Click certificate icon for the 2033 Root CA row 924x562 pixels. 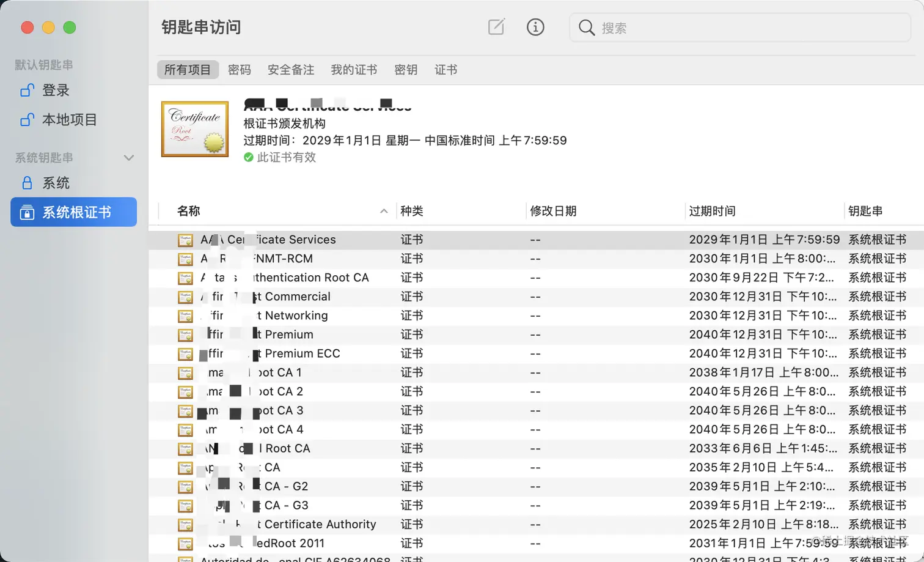tap(185, 449)
